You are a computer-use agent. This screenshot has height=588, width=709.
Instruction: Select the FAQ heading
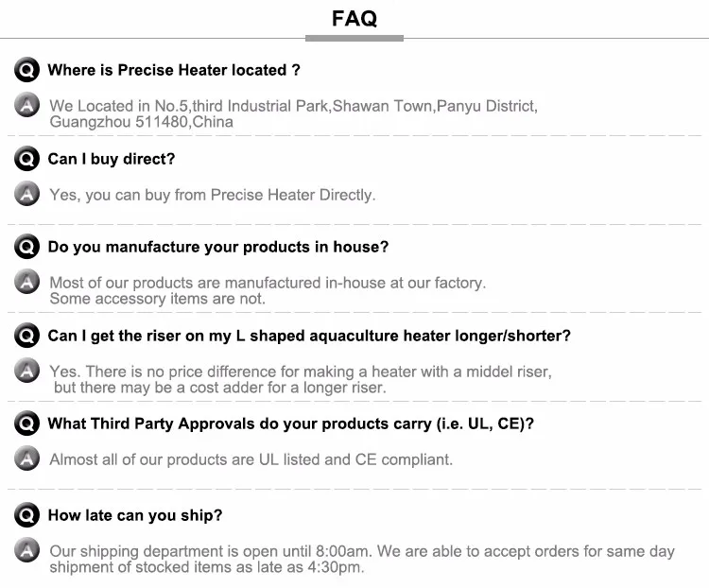pos(354,19)
